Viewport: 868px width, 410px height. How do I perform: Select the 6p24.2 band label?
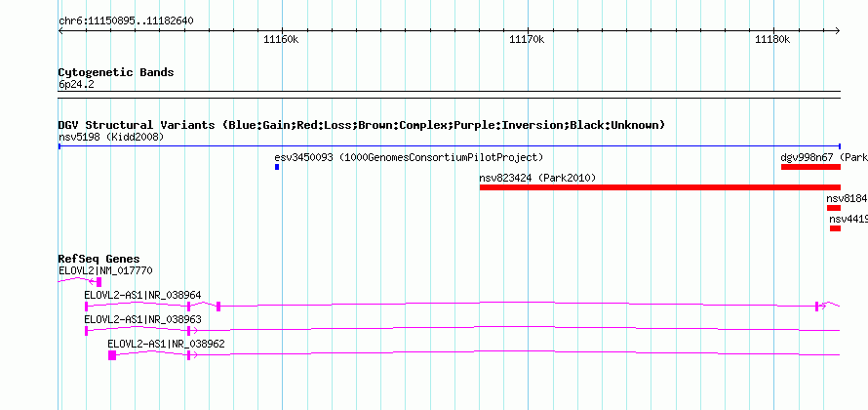76,84
